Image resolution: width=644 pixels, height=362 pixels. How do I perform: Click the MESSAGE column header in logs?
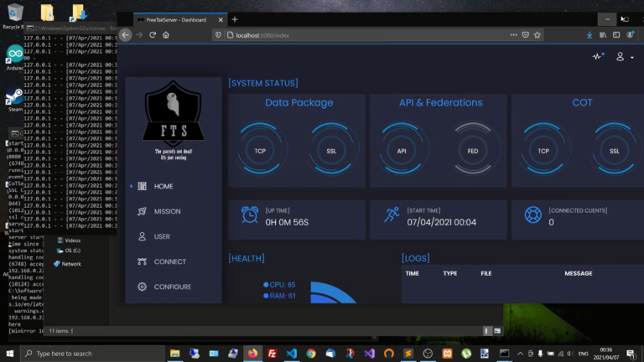coord(579,273)
